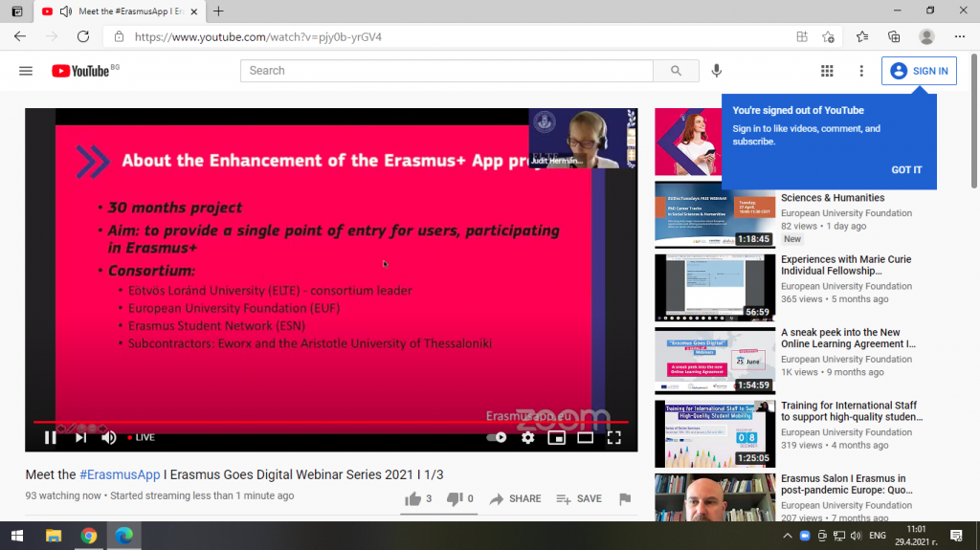Click the browser back arrow

coord(20,37)
